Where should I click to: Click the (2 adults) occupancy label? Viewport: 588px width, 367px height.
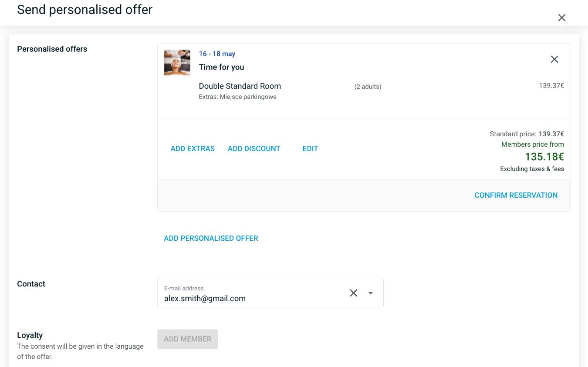click(368, 87)
